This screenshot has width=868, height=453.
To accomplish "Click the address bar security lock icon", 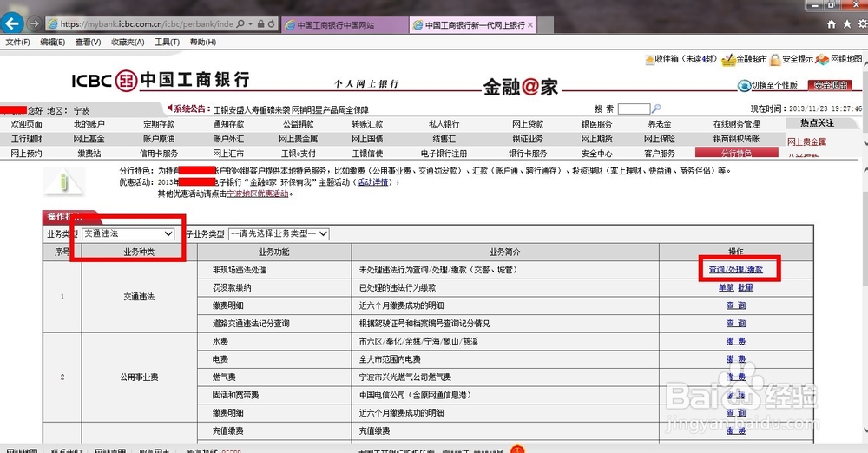I will [260, 23].
